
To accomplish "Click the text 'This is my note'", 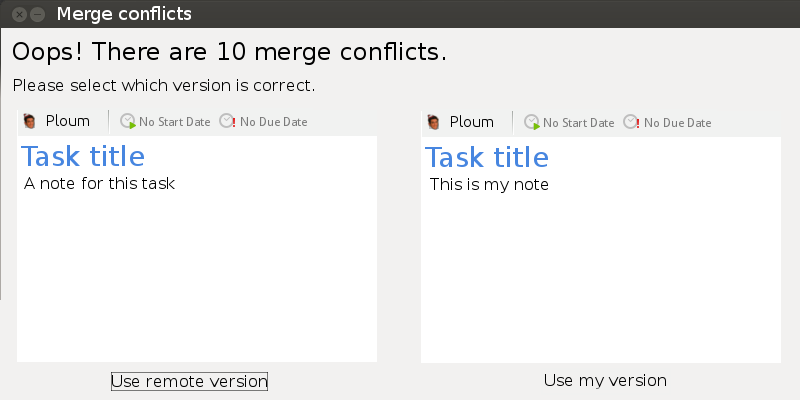I will pos(489,185).
